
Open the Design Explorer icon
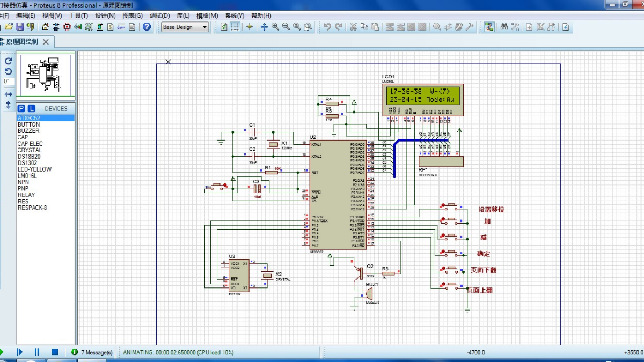100,27
